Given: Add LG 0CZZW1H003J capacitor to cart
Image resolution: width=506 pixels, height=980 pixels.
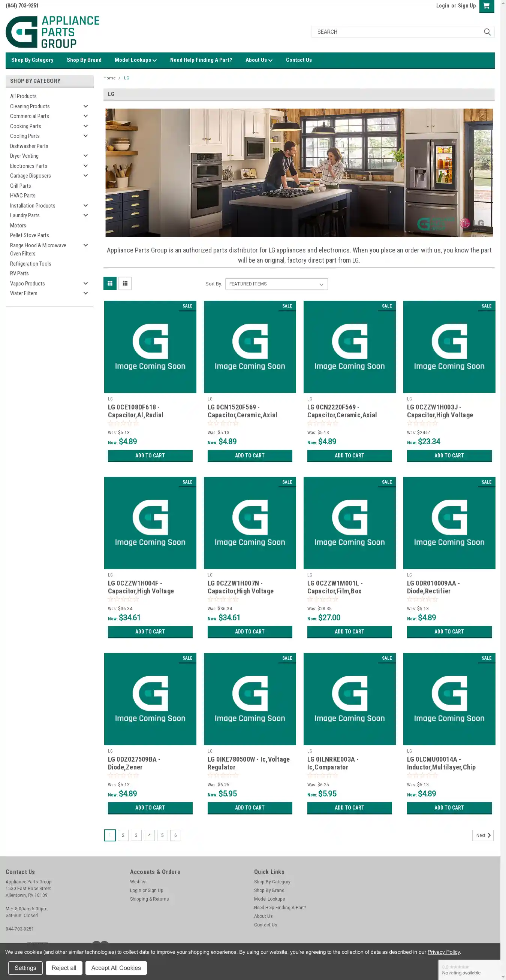Looking at the screenshot, I should (449, 456).
